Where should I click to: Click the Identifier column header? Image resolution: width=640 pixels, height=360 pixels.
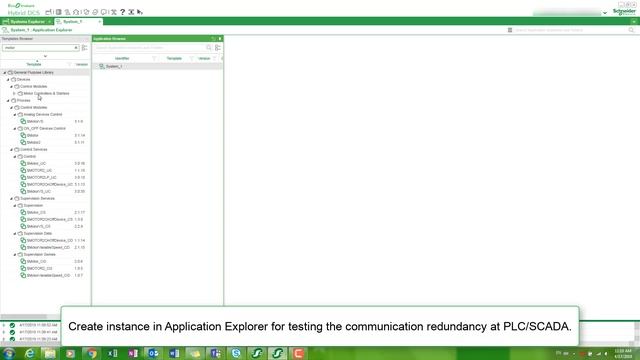point(122,58)
